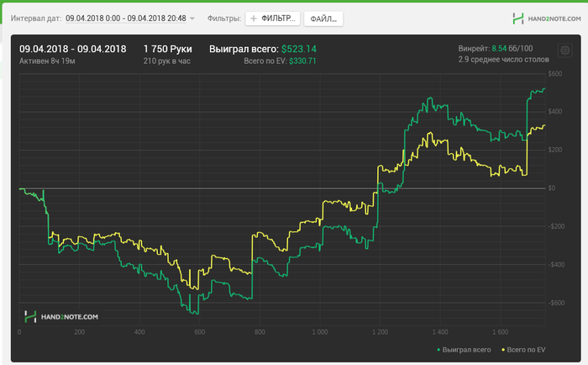The width and height of the screenshot is (588, 365).
Task: Click the 2.9 среднее число столов text
Action: pyautogui.click(x=504, y=60)
